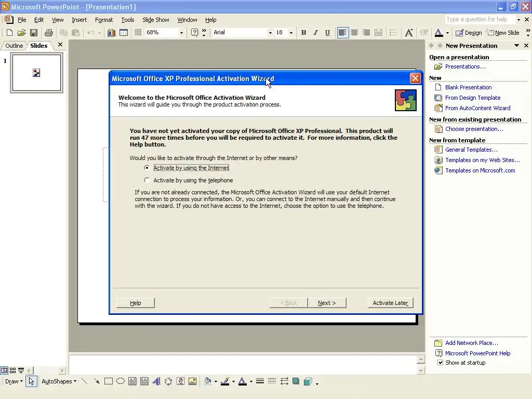
Task: Print using the printer icon
Action: tap(49, 33)
